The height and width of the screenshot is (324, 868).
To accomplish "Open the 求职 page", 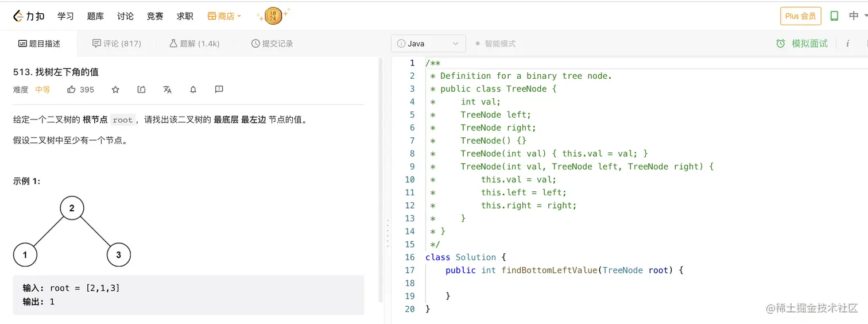I will click(x=185, y=16).
